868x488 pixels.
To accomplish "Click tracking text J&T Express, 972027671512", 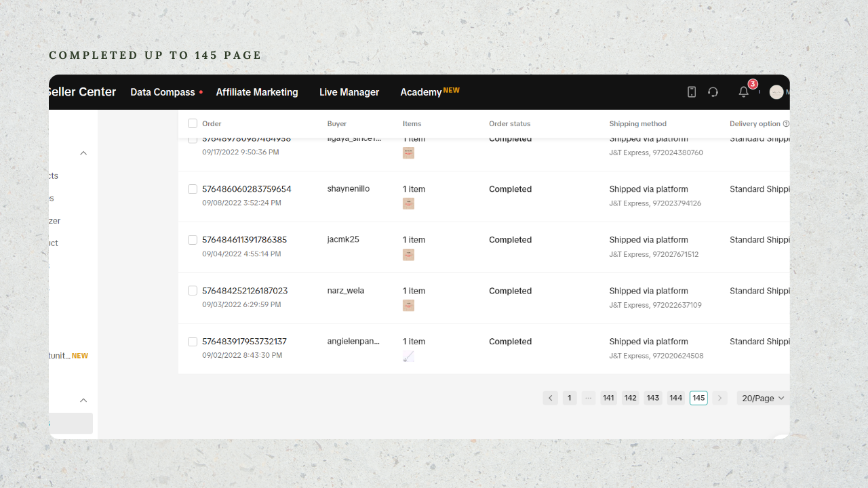I will [654, 254].
